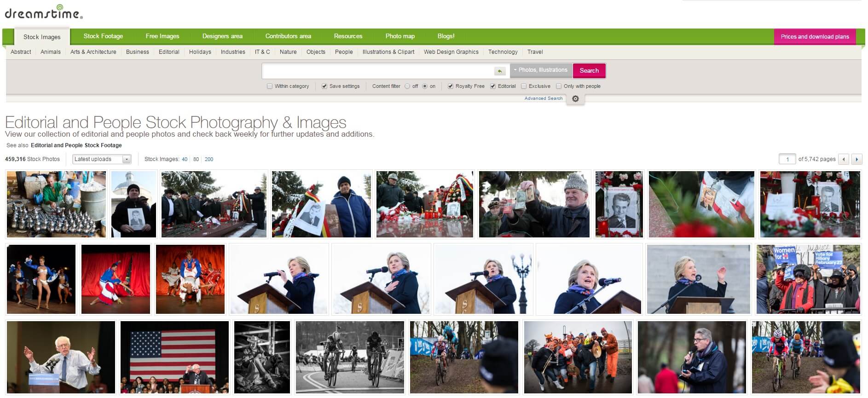This screenshot has height=398, width=868.
Task: Uncheck the Save settings checkbox
Action: [324, 86]
